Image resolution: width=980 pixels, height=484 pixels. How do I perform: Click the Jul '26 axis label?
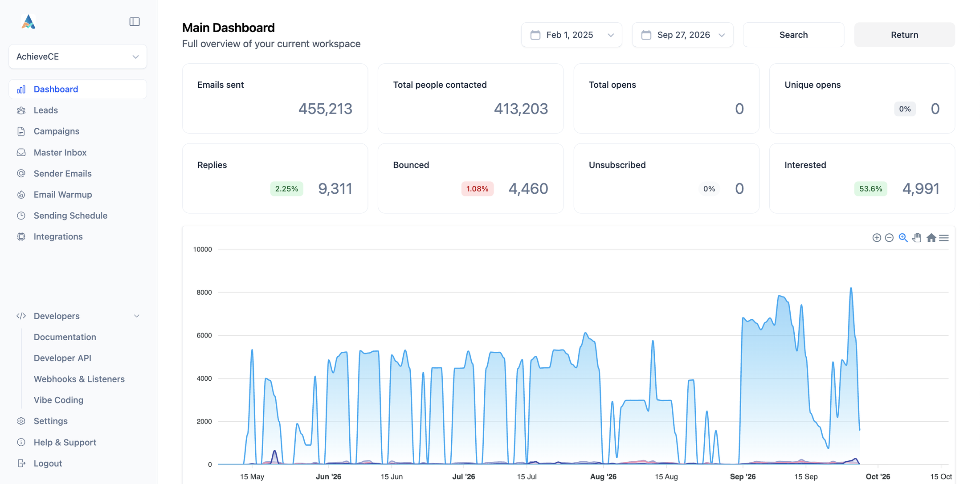coord(463,476)
